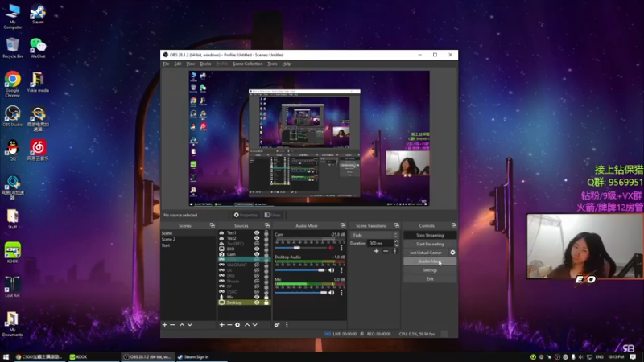The height and width of the screenshot is (362, 644).
Task: Show the VALORANT source
Action: [x=257, y=265]
